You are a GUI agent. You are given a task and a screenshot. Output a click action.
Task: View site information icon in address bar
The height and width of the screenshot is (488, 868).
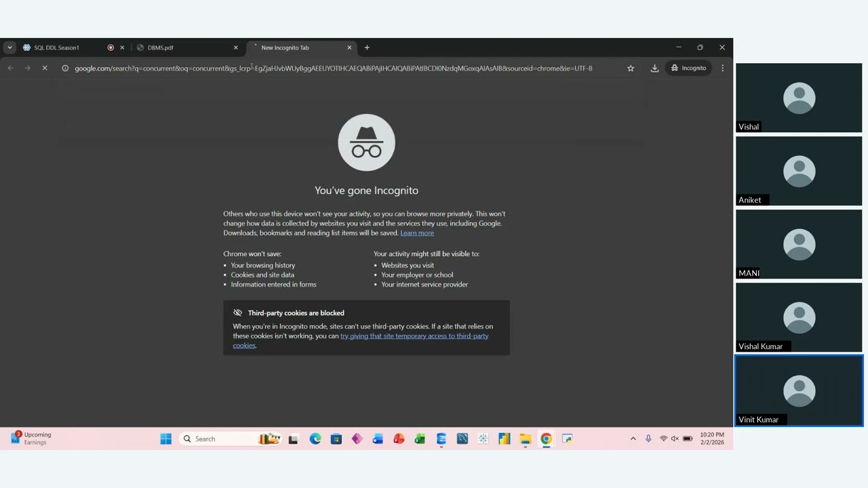(65, 68)
